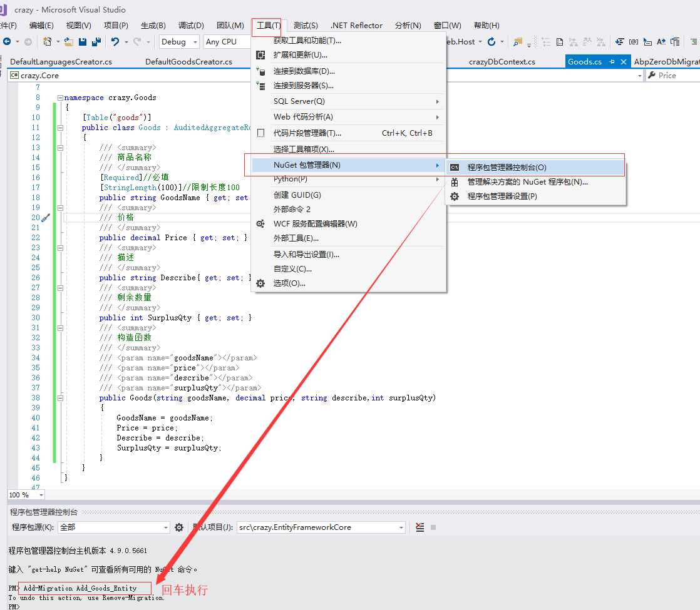The image size is (700, 610).
Task: Click the New Project toolbar icon
Action: [47, 41]
